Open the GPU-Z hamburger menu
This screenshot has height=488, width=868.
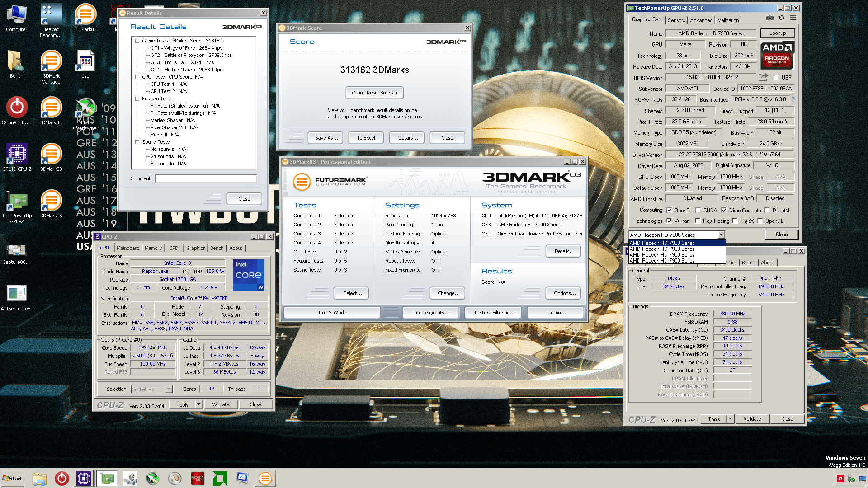pos(793,18)
